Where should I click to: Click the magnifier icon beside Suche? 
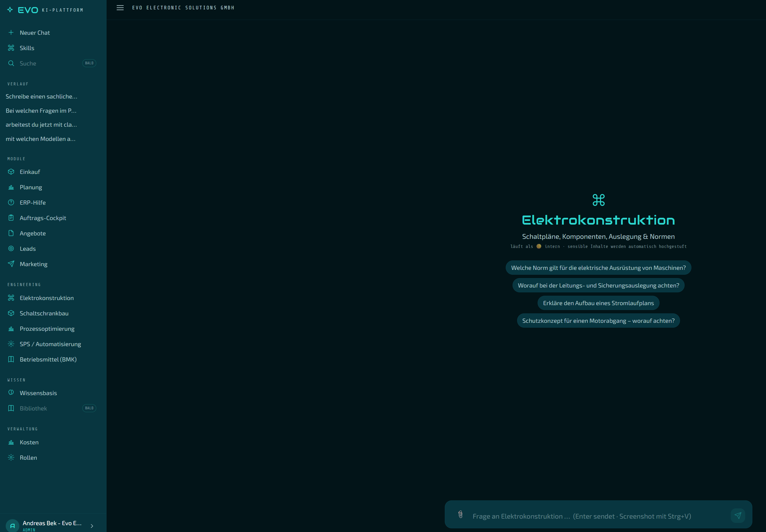(x=11, y=63)
